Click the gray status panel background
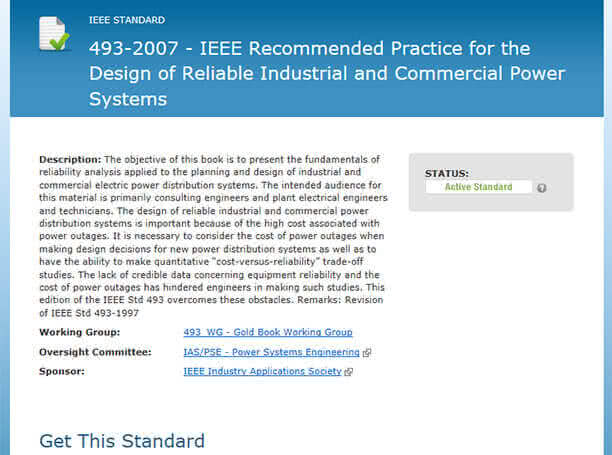 pyautogui.click(x=491, y=202)
